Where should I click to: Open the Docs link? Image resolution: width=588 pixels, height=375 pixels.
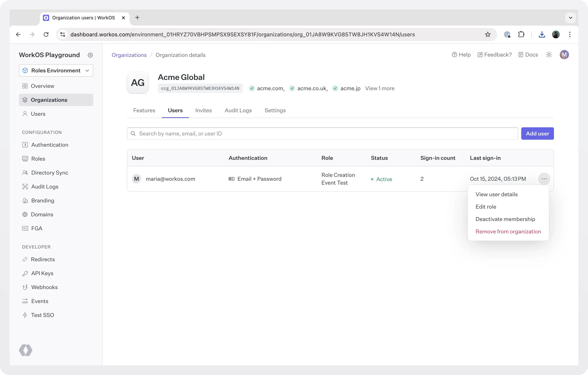[x=528, y=55]
